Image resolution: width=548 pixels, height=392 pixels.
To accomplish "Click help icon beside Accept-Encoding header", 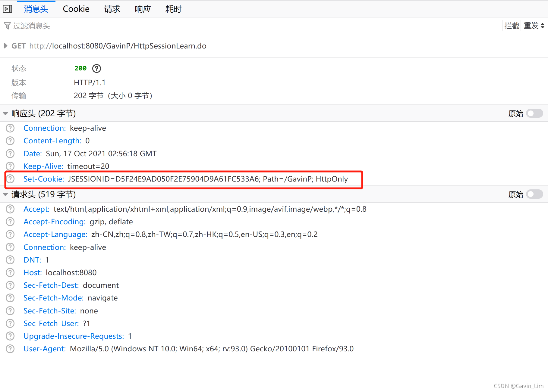I will click(10, 222).
